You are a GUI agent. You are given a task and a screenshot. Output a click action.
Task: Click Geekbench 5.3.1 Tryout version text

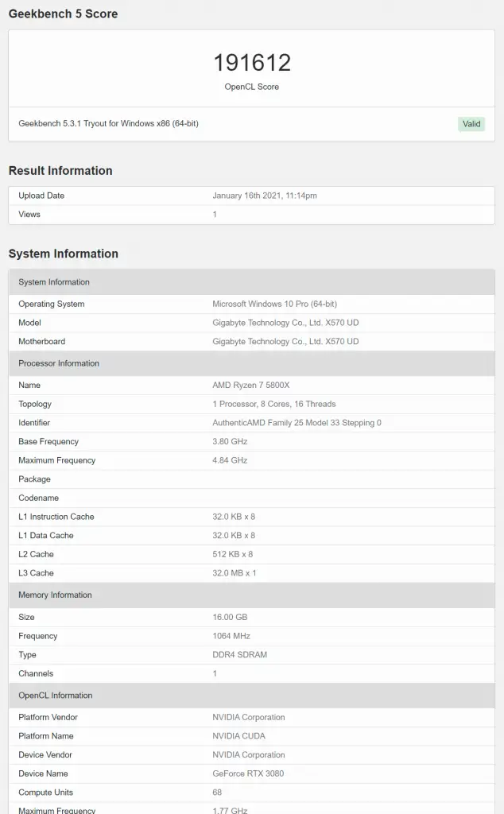(x=108, y=123)
